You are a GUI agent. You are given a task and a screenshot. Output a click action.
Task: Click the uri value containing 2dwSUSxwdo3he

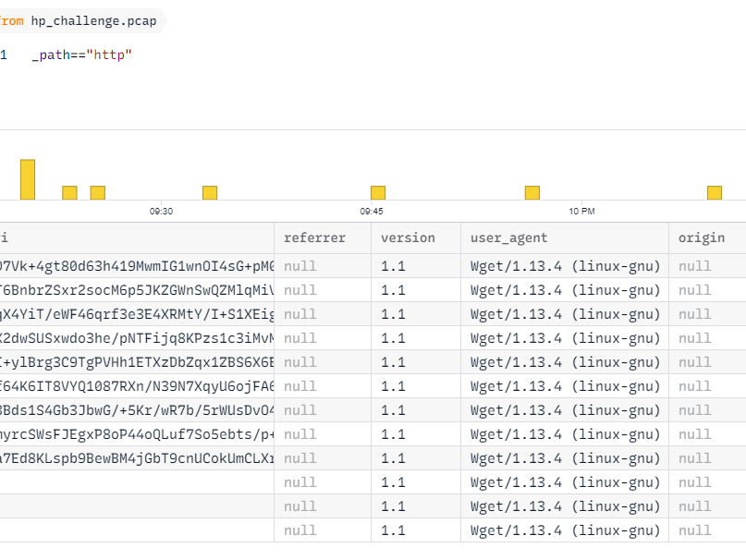137,338
